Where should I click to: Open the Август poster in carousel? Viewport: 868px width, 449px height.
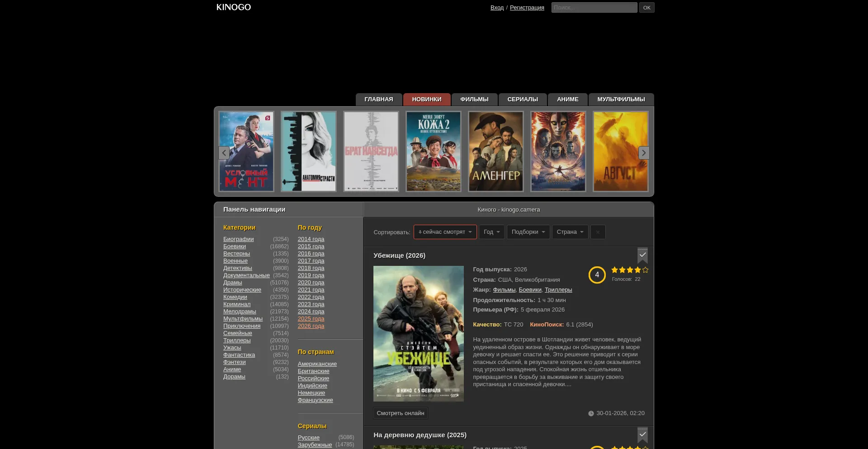point(621,151)
